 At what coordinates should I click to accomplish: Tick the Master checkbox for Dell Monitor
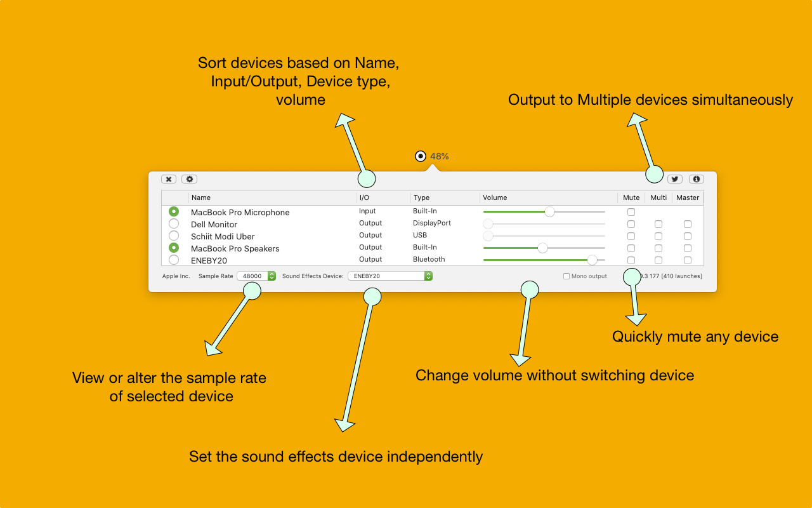tap(688, 224)
